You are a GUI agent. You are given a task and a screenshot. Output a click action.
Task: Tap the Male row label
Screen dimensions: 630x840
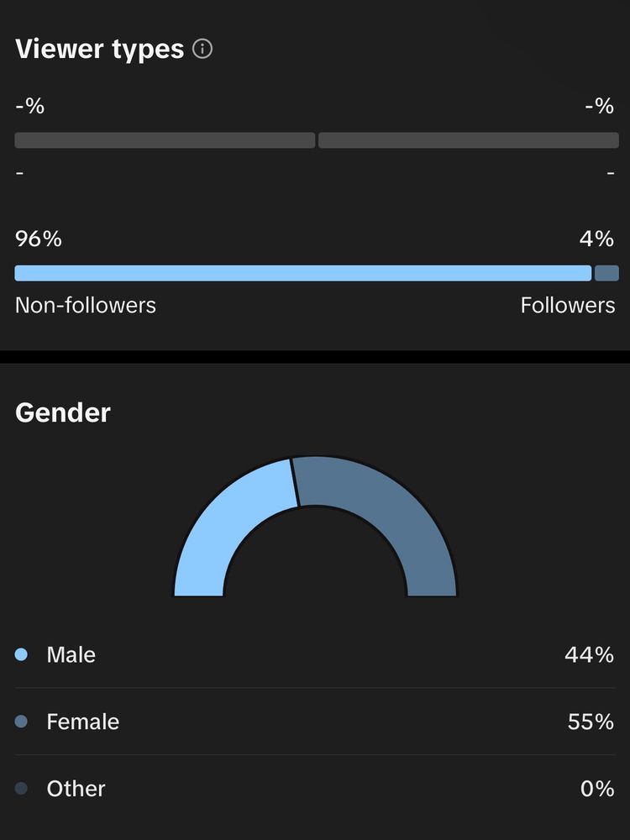click(71, 654)
